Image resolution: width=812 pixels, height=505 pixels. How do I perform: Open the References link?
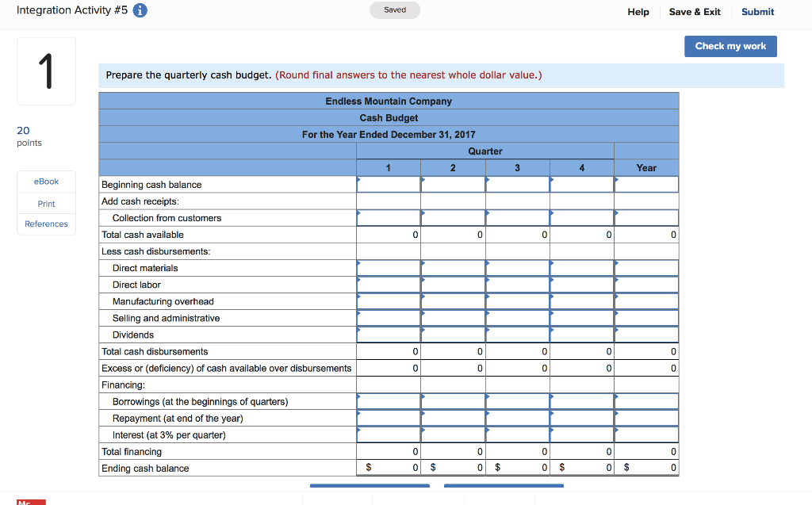point(46,224)
